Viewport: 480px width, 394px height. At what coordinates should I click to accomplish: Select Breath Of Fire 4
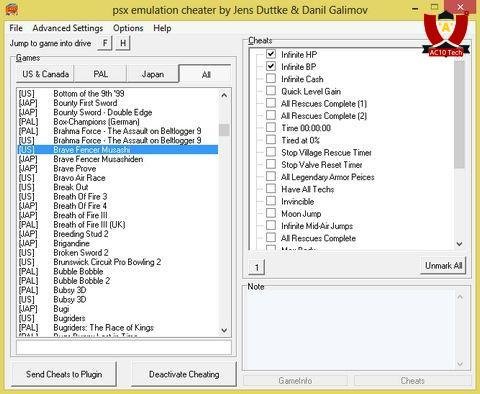[x=118, y=206]
